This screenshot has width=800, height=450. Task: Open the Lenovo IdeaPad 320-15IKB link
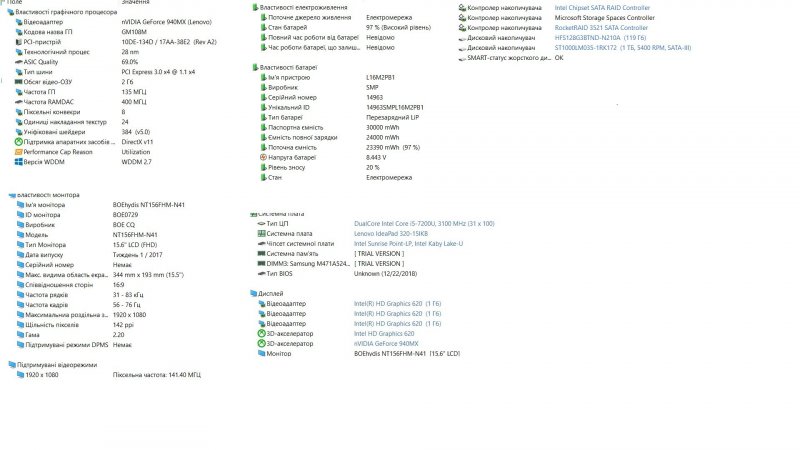[x=391, y=233]
